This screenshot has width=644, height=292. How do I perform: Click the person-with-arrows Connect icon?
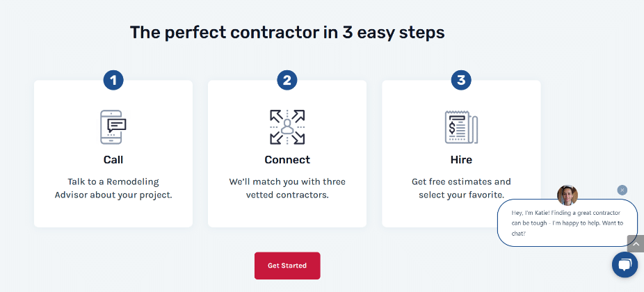pos(287,127)
